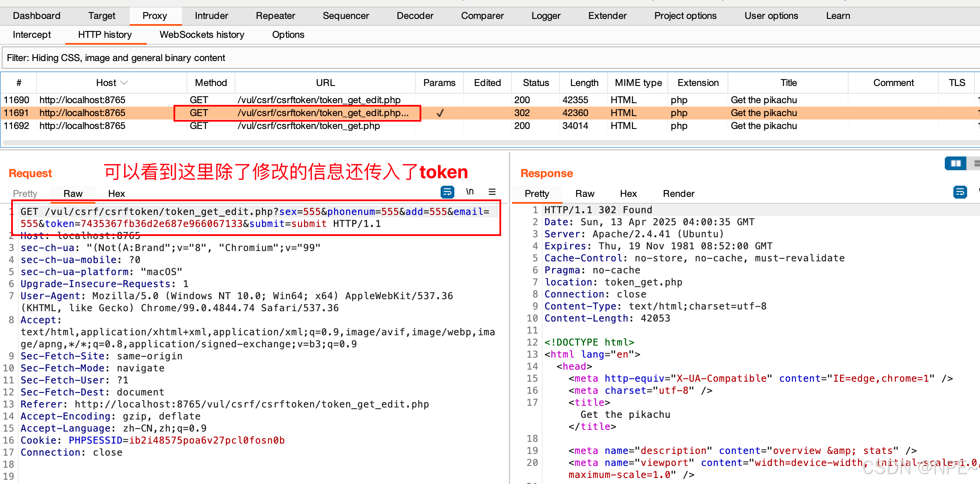The image size is (980, 484).
Task: Toggle line wrap in Request panel
Action: 447,192
